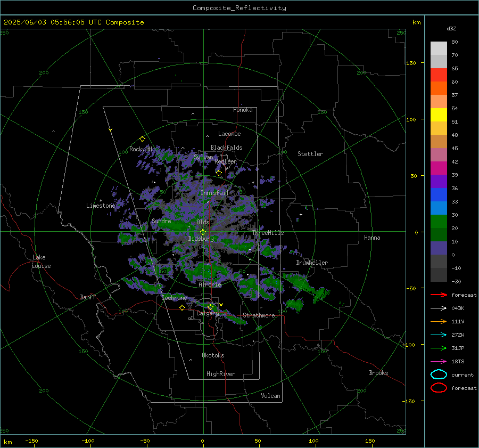Pick the blue 33-36 dBZ color band
This screenshot has width=479, height=448.
(x=439, y=194)
